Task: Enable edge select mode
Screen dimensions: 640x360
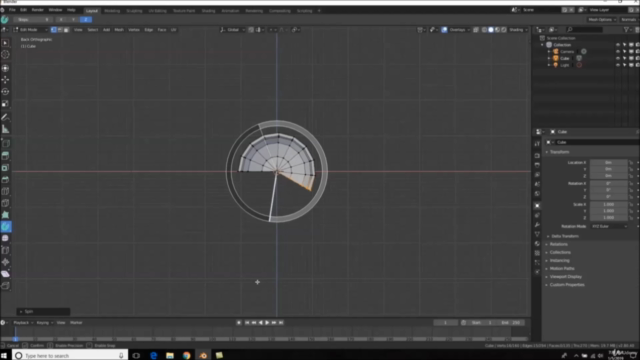Action: coord(60,30)
